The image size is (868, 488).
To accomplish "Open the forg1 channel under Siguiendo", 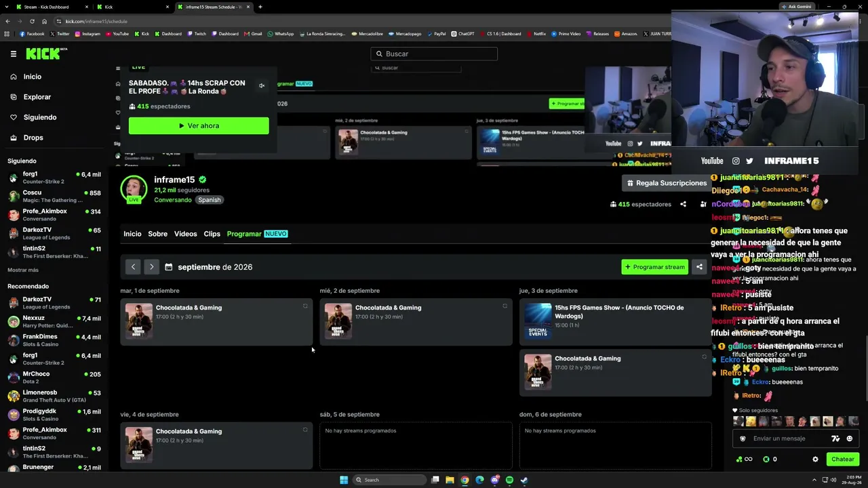I will tap(54, 178).
